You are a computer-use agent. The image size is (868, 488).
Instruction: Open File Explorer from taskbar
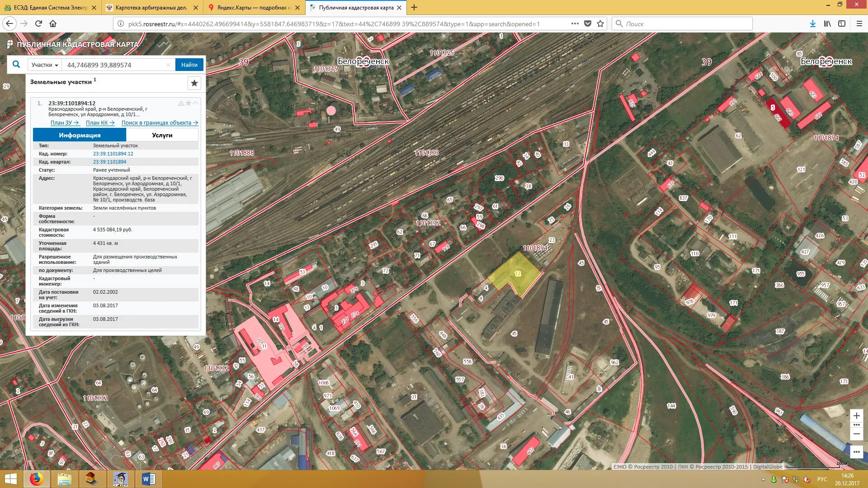64,479
